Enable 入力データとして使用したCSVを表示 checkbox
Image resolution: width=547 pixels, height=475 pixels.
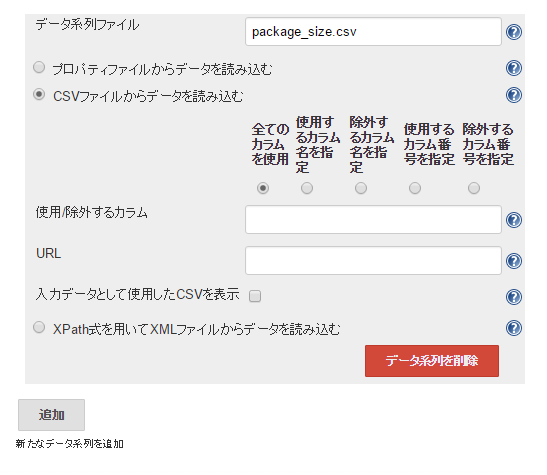tap(255, 296)
